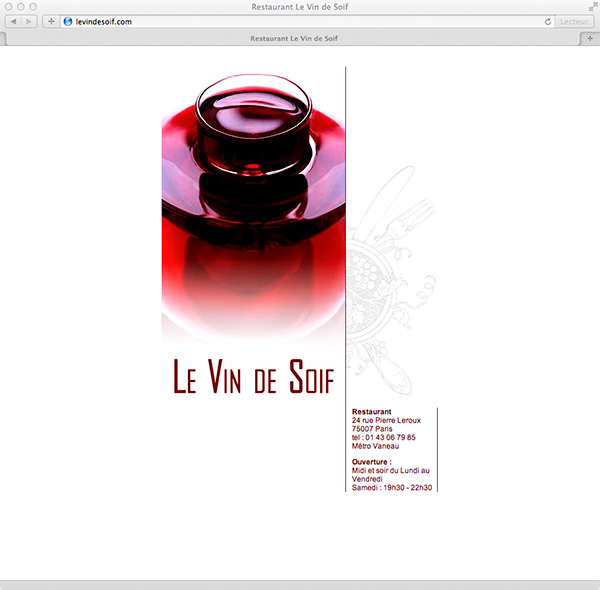Image resolution: width=600 pixels, height=590 pixels.
Task: Zoom the window with the third traffic light
Action: [33, 6]
